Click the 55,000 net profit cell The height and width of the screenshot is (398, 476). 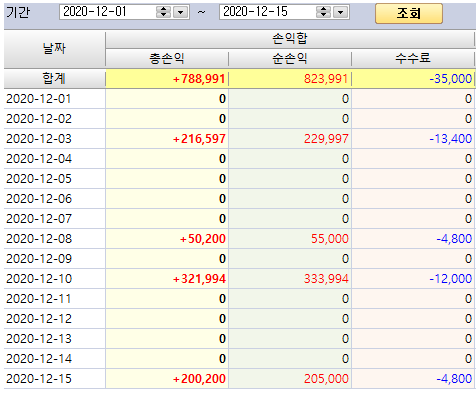click(290, 239)
